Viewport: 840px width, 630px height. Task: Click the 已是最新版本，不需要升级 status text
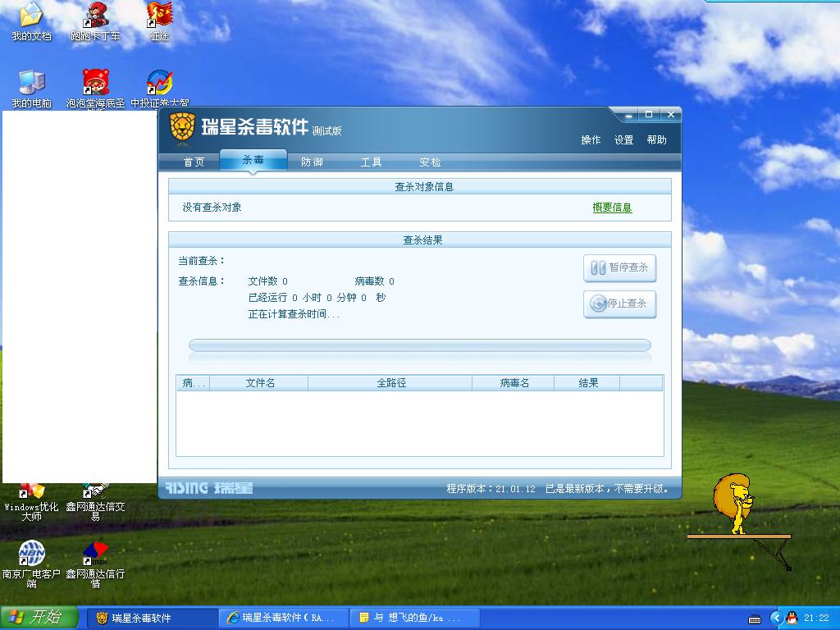point(607,489)
